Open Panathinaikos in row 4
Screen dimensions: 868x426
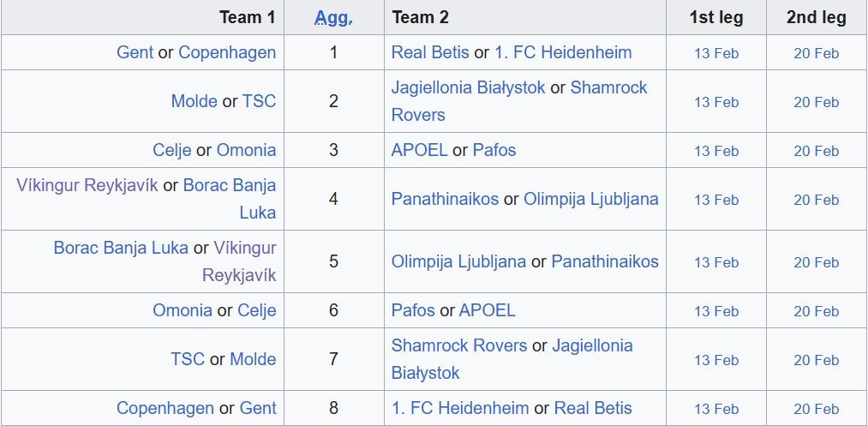click(x=445, y=199)
